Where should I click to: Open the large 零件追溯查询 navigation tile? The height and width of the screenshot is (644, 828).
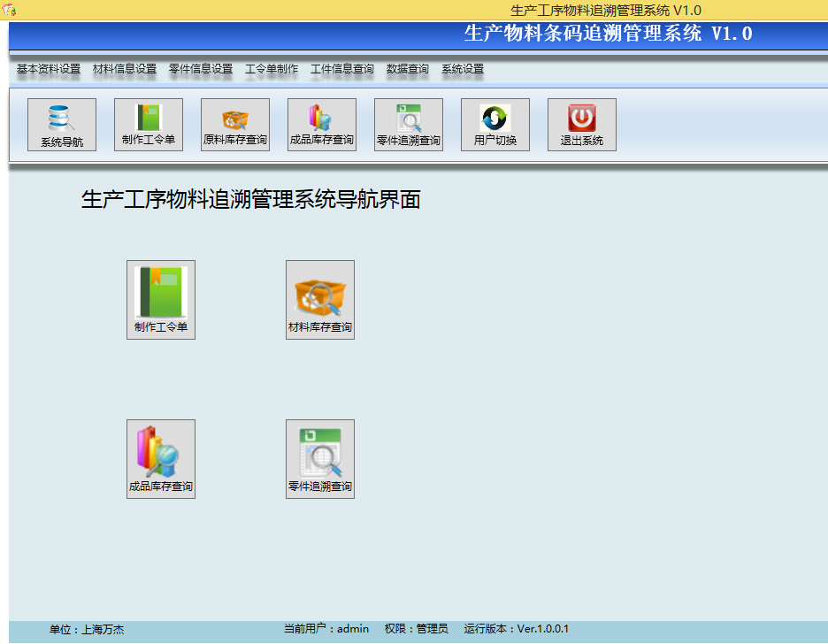(x=320, y=459)
